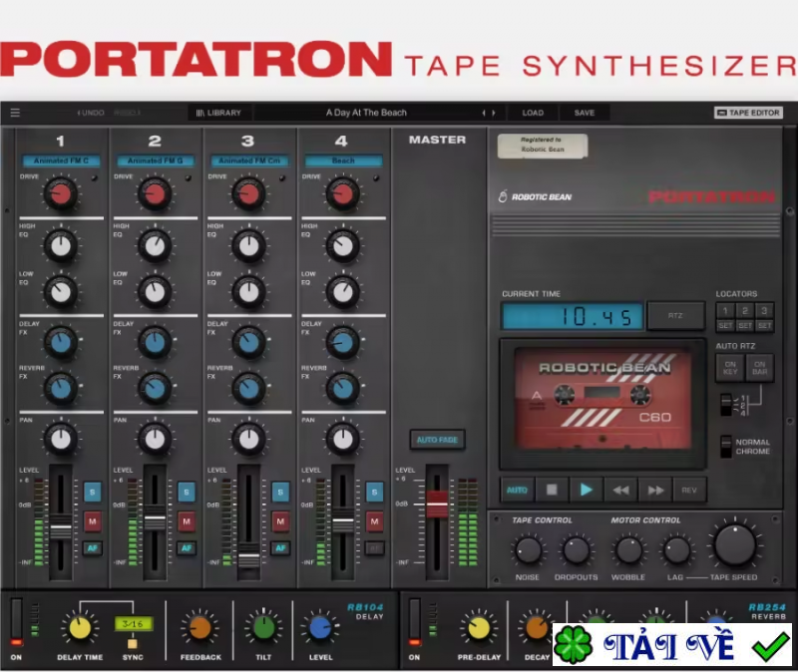Select locator 1 button
The image size is (798, 672).
click(x=725, y=310)
